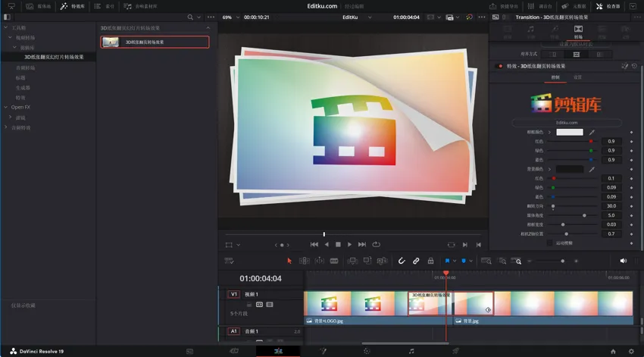The image size is (644, 357).
Task: Open the viewer zoom 69% dropdown
Action: pyautogui.click(x=230, y=17)
